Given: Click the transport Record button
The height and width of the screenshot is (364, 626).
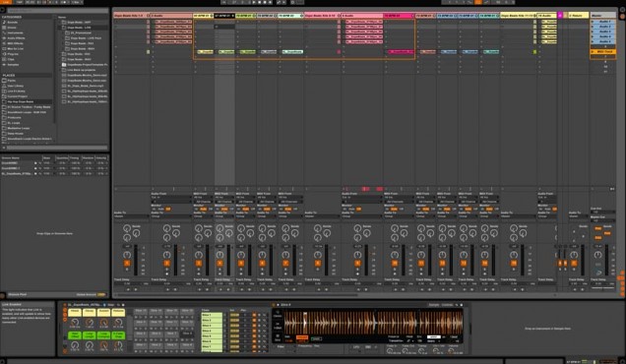Looking at the screenshot, I should [x=265, y=2].
